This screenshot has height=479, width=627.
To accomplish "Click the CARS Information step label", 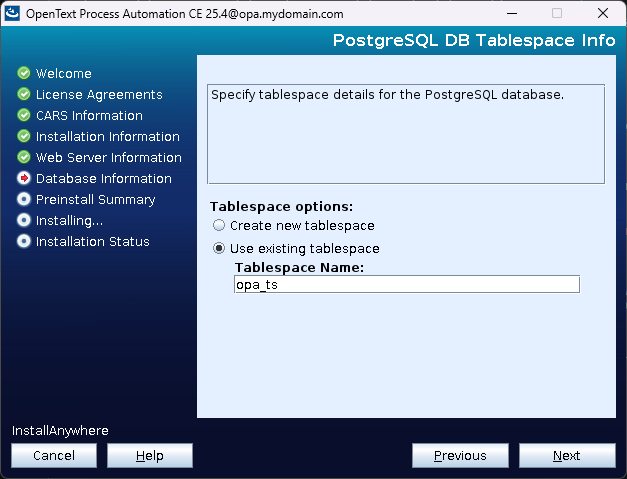I will coord(89,116).
